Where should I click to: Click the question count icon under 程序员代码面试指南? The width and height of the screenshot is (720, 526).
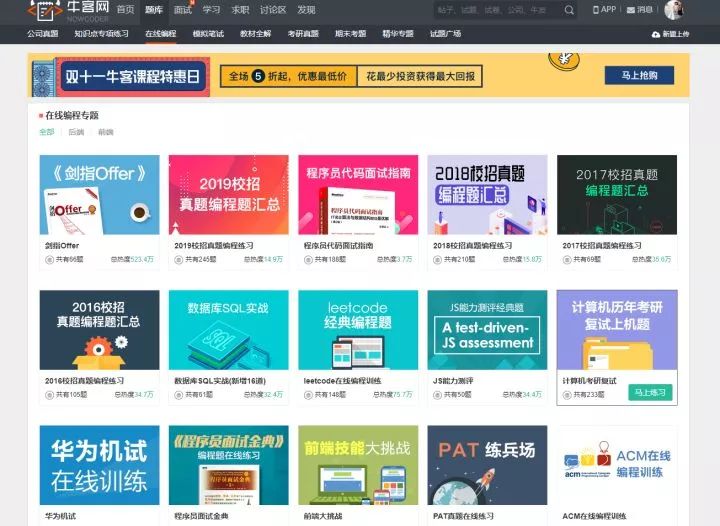(309, 260)
